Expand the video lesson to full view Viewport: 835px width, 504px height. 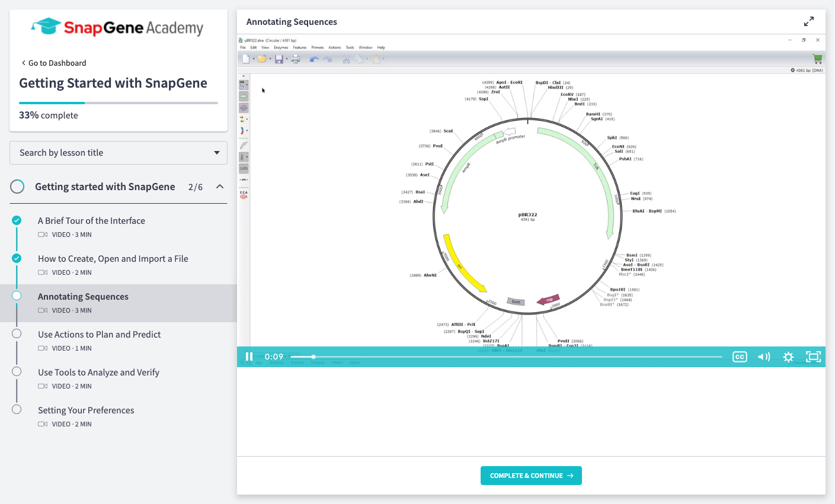click(808, 21)
